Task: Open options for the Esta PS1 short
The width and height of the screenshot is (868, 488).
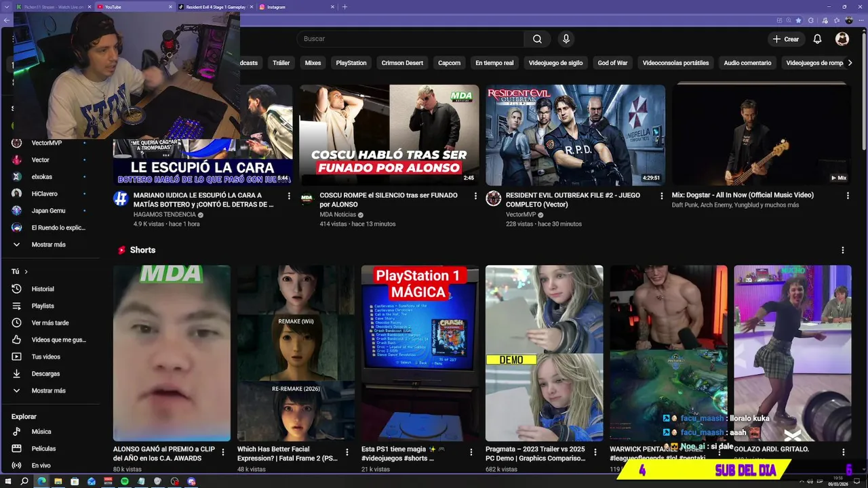Action: 471,452
